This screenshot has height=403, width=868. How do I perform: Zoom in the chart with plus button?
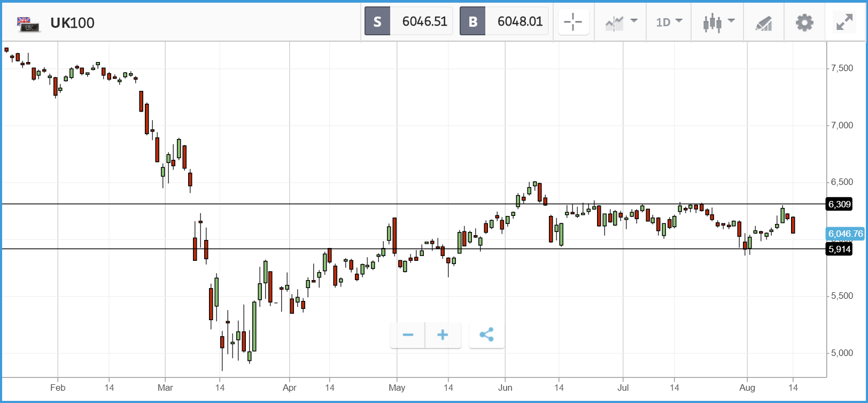coord(443,335)
